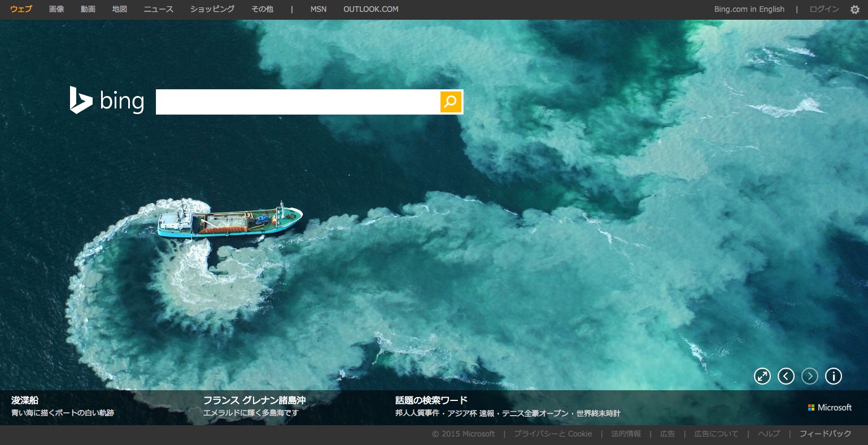Image resolution: width=868 pixels, height=445 pixels.
Task: Switch to the 画像 search tab
Action: point(56,9)
